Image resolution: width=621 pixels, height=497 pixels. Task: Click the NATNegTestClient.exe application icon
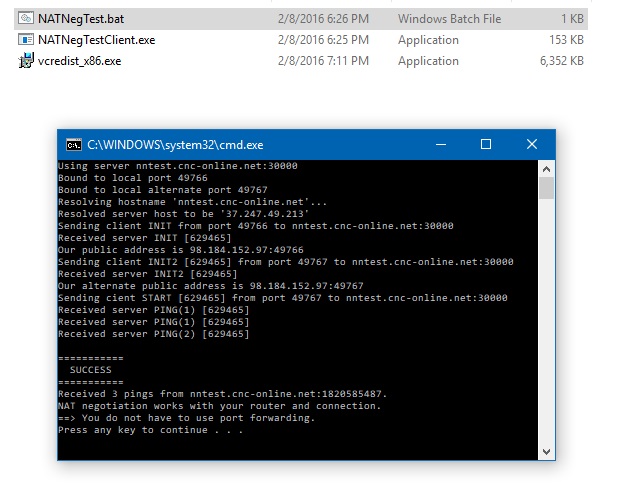point(25,40)
